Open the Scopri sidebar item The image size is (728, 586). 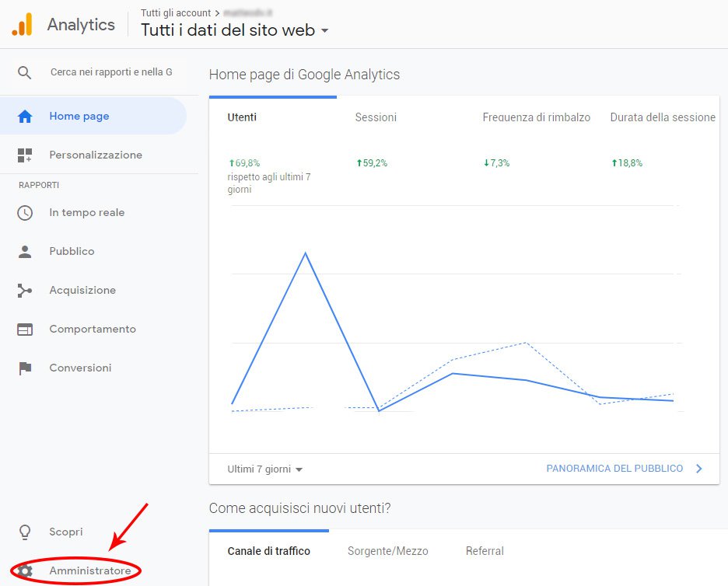[x=66, y=532]
